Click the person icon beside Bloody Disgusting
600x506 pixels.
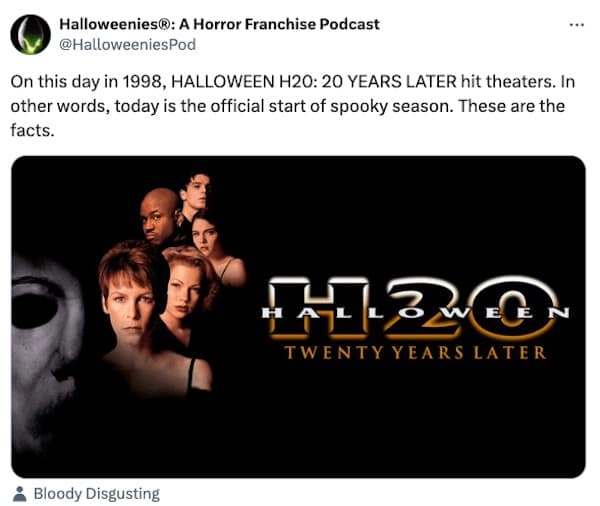pyautogui.click(x=20, y=494)
